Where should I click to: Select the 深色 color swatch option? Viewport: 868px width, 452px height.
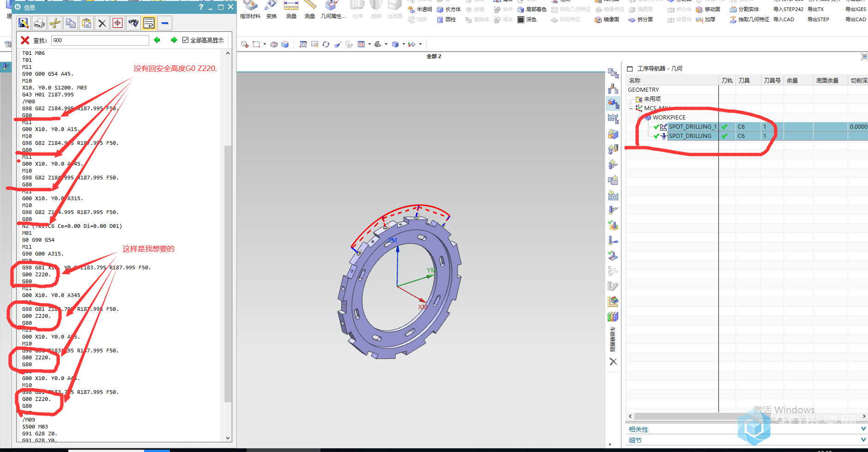(527, 19)
